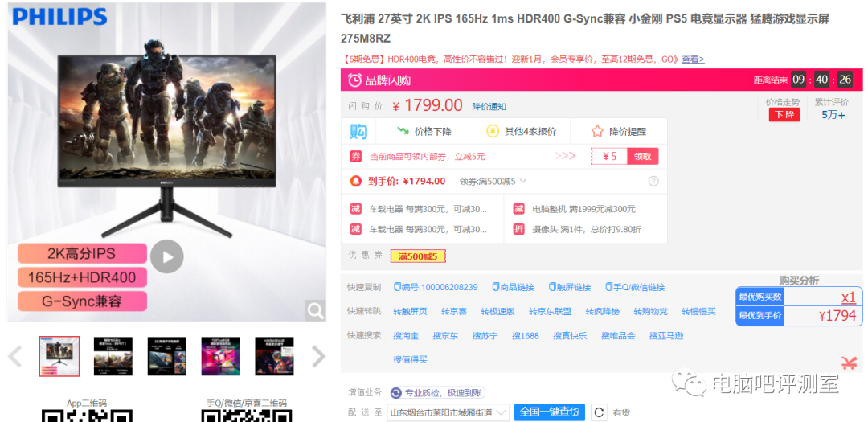This screenshot has height=422, width=868.
Task: Click the blue 购 shopping icon
Action: (x=358, y=132)
